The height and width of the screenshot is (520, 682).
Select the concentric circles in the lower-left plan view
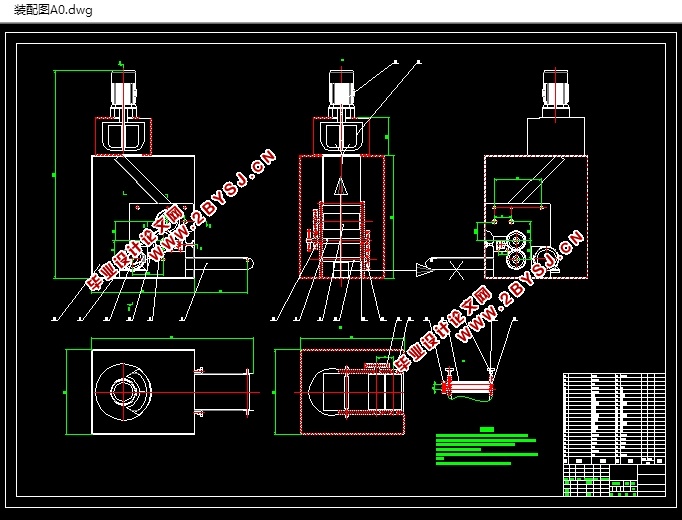point(124,392)
